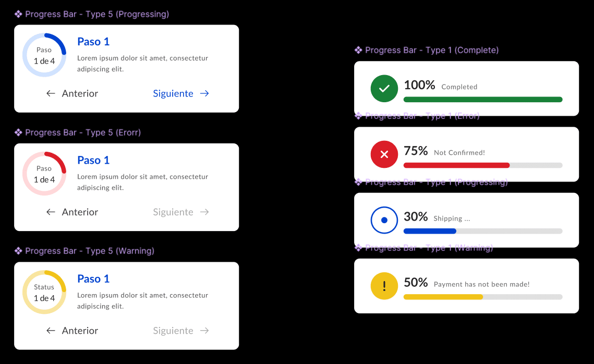Click the green checkmark Completed icon
The height and width of the screenshot is (364, 594).
pos(384,89)
